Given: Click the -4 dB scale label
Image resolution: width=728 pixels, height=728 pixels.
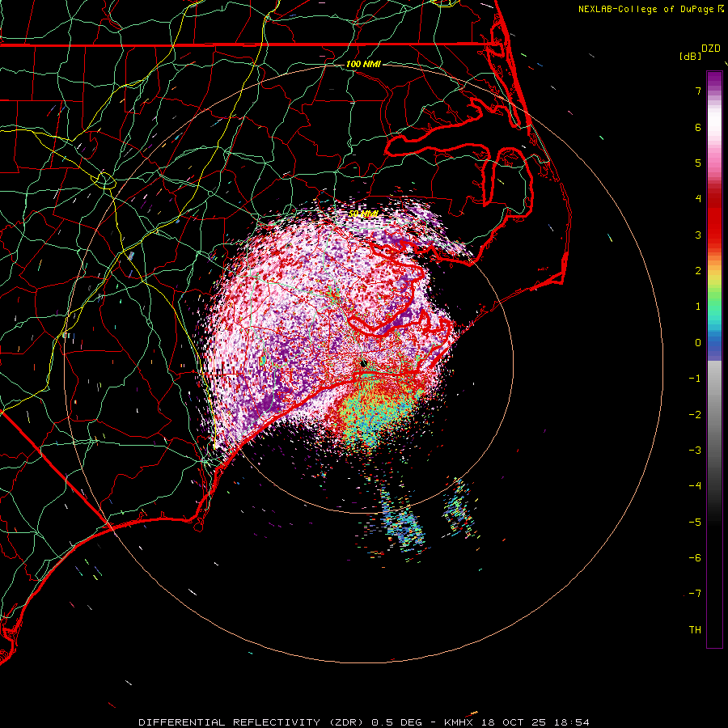Looking at the screenshot, I should pos(695,486).
